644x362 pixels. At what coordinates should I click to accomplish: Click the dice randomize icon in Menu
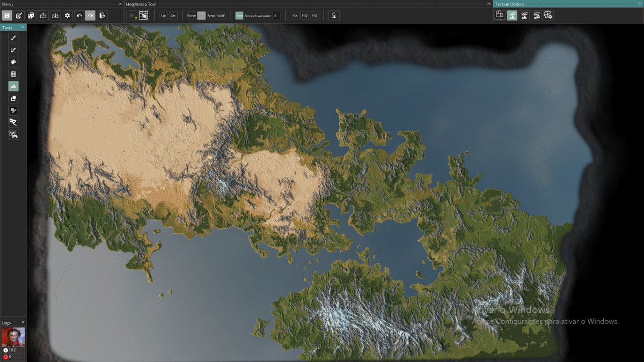31,16
